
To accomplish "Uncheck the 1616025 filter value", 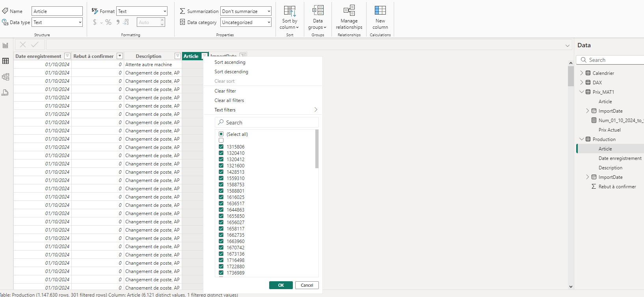I will coord(221,197).
